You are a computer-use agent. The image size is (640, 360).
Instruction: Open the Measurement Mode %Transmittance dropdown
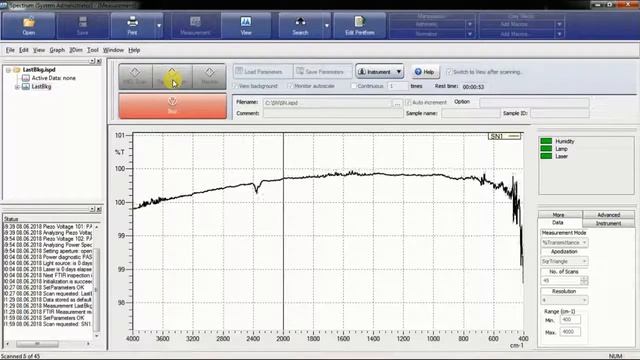564,242
